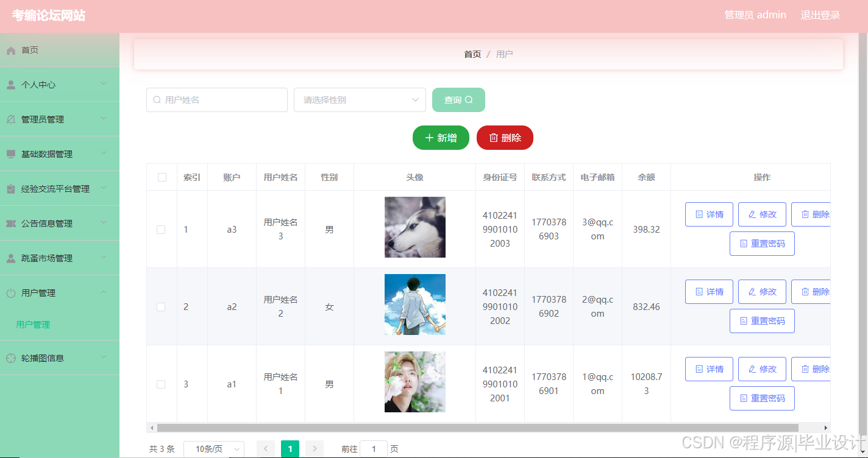Click the icon on a1 row's 重置密码 button

pos(744,398)
